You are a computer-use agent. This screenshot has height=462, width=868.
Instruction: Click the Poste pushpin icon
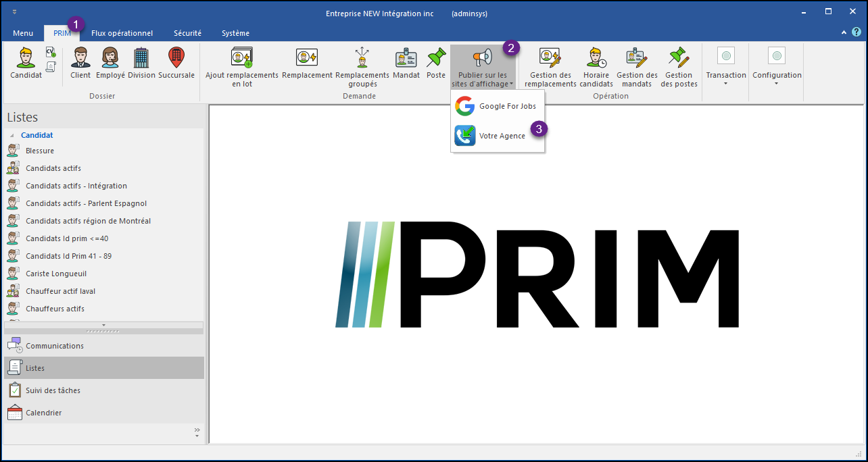point(436,63)
